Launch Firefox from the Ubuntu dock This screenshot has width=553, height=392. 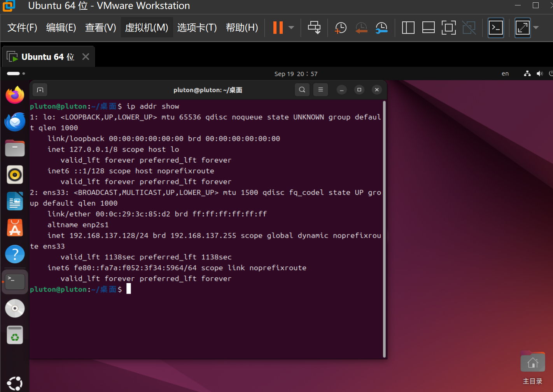(15, 94)
